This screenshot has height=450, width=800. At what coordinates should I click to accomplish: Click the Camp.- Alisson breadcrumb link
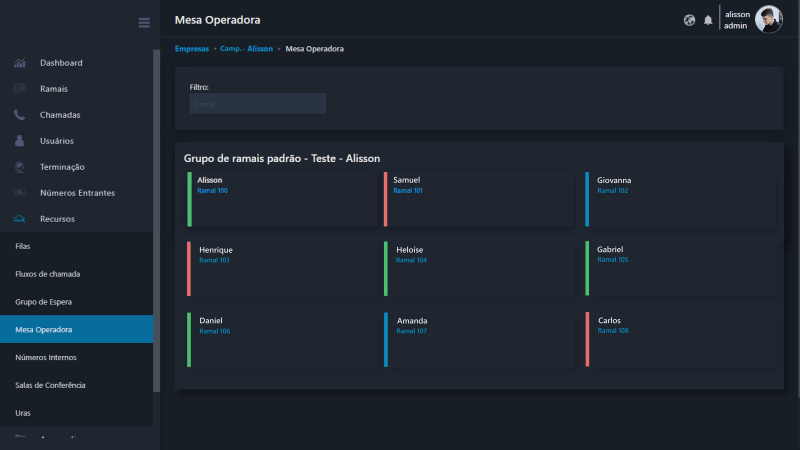[246, 49]
